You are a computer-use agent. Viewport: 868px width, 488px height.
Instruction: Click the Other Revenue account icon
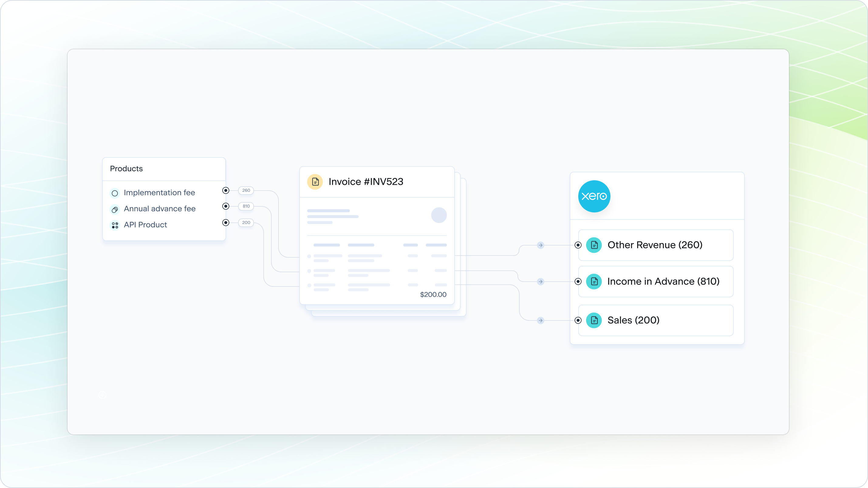point(594,244)
